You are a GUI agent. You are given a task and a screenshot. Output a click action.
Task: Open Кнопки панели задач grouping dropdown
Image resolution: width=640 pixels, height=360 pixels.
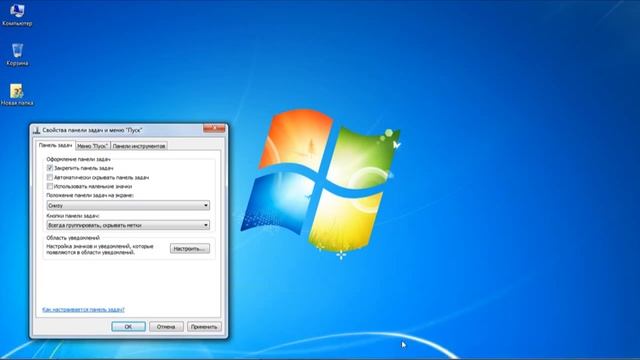(x=128, y=225)
